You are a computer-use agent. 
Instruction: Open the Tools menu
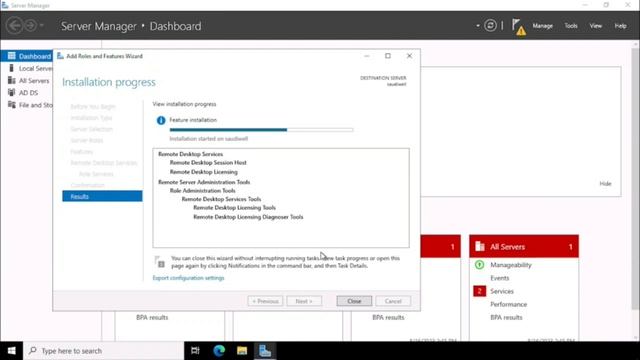coord(571,26)
